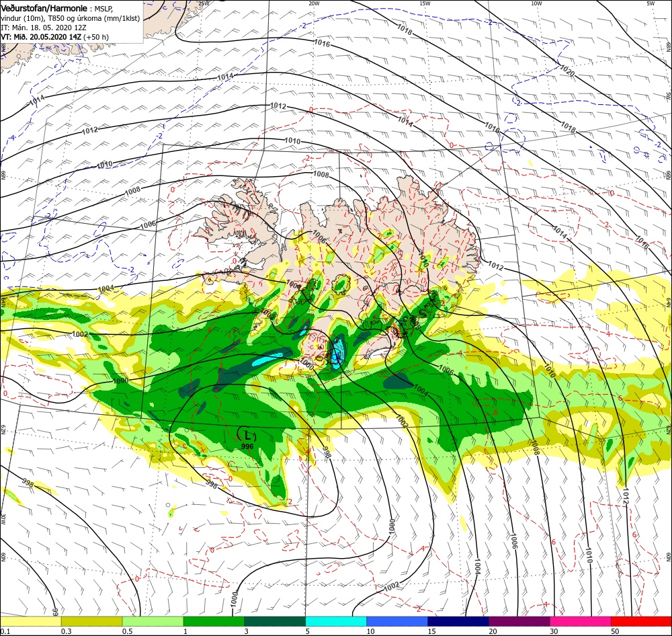Image resolution: width=672 pixels, height=636 pixels.
Task: Click the navy 15 mm legend swatch
Action: pyautogui.click(x=458, y=621)
